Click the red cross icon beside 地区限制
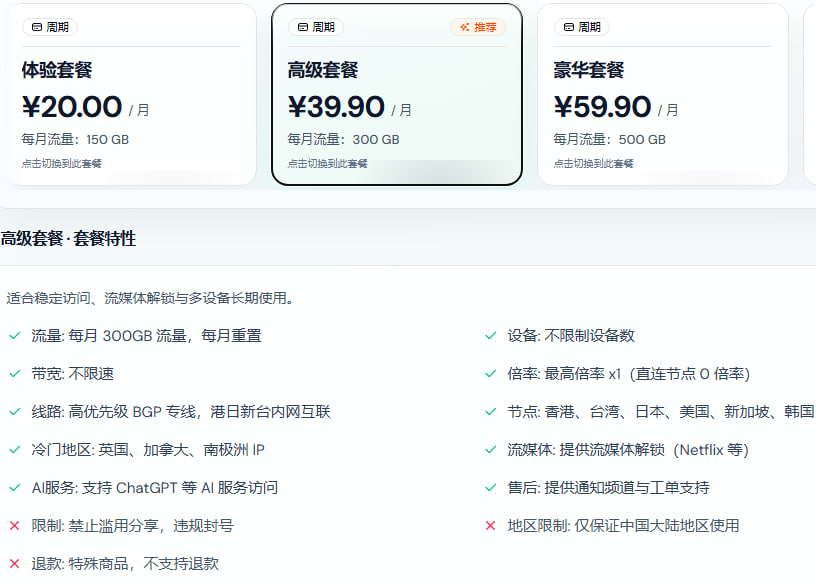 click(490, 526)
